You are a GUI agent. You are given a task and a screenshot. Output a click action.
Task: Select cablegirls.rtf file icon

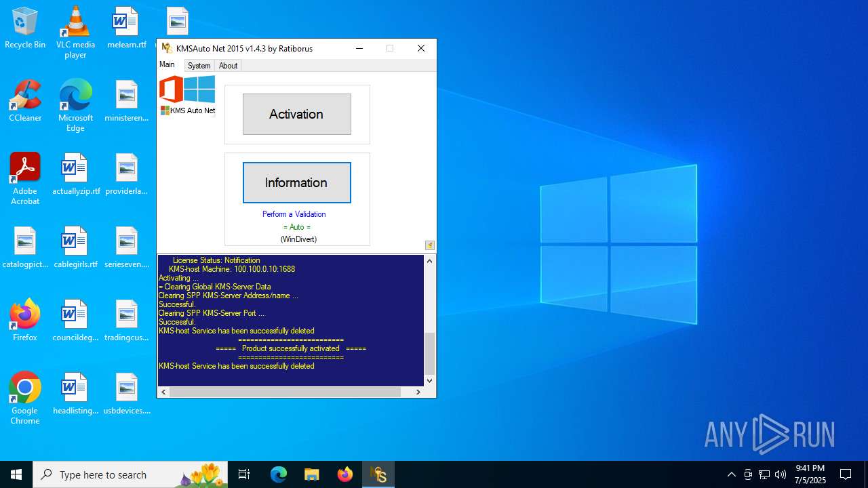tap(75, 248)
